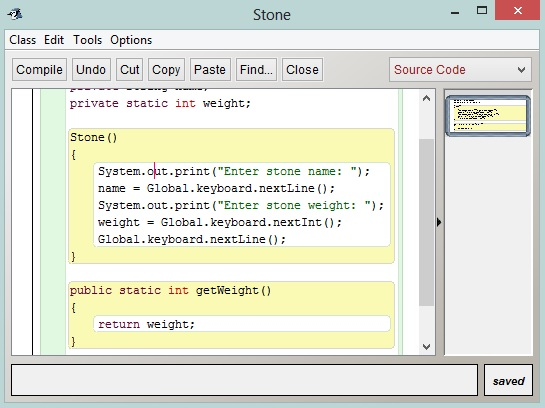Click the Cut button

pos(130,70)
